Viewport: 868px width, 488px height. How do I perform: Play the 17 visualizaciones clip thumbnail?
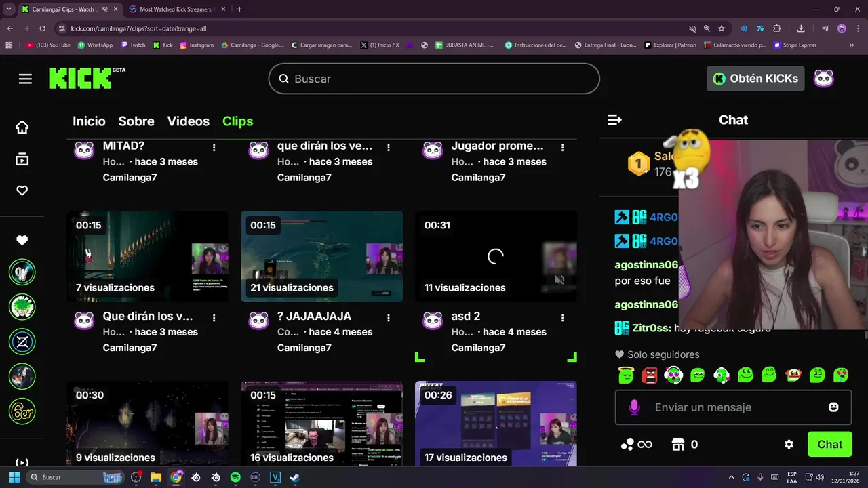pos(496,424)
